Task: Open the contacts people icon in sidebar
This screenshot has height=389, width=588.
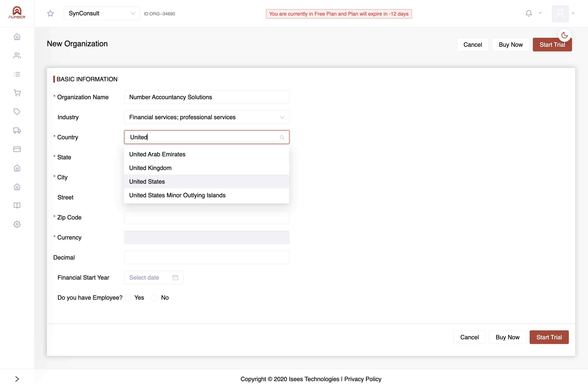Action: point(17,55)
